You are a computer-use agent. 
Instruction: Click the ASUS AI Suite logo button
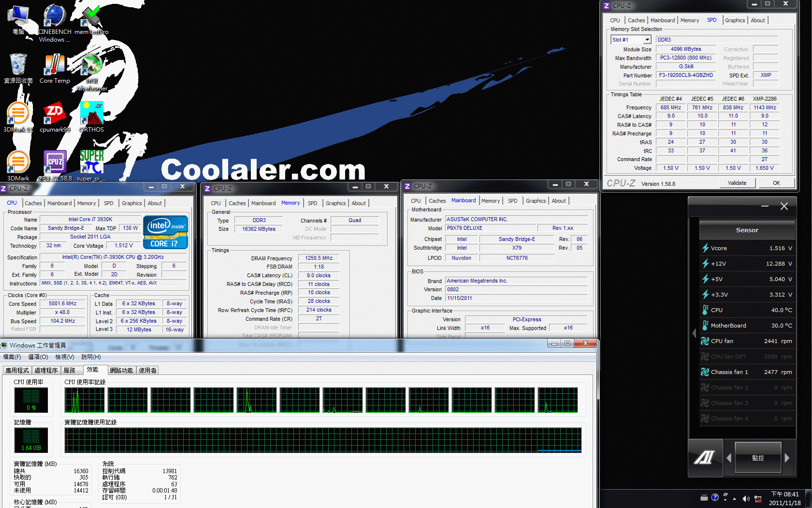point(705,457)
